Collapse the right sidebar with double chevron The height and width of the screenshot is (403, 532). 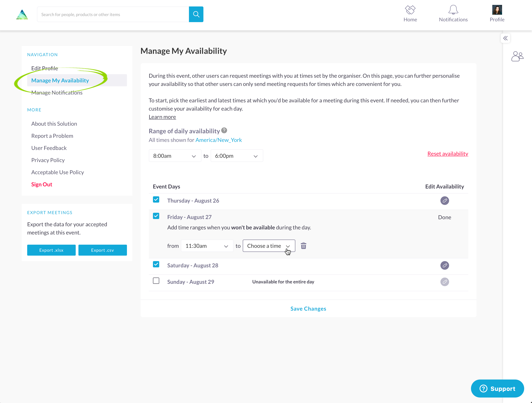505,38
